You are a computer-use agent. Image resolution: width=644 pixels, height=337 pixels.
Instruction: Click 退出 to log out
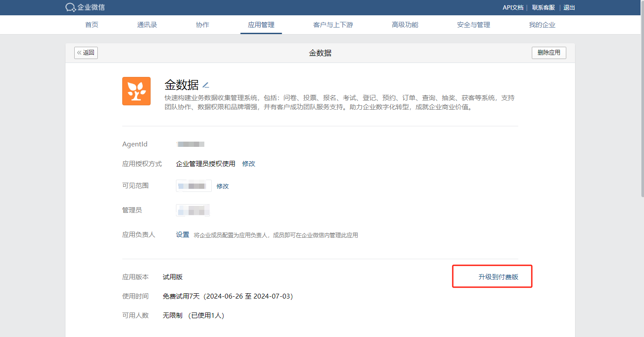(569, 7)
